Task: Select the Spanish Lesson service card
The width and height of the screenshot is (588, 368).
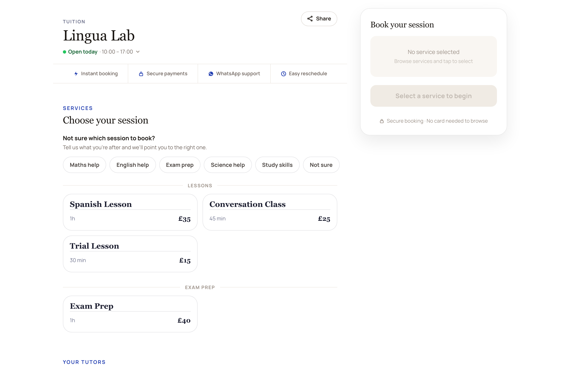Action: [130, 212]
